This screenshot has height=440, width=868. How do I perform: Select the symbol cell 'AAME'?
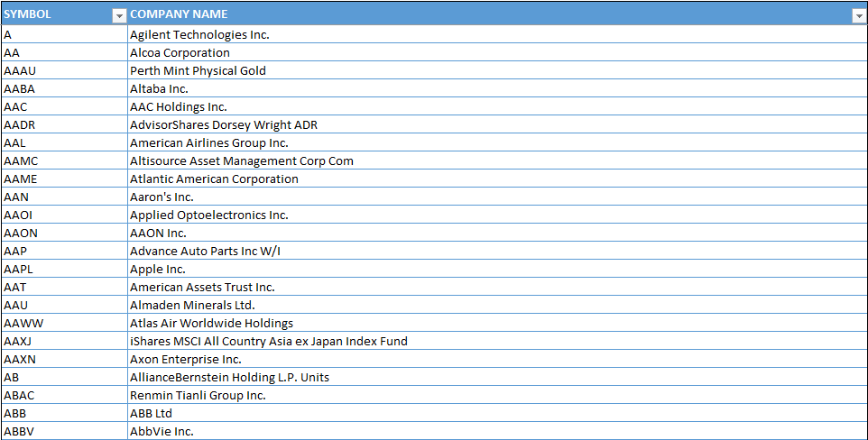click(64, 179)
